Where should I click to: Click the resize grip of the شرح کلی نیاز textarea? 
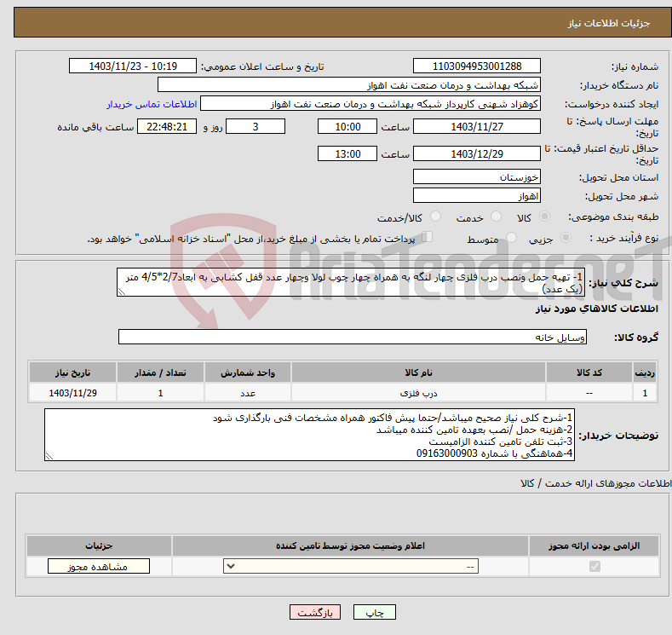click(122, 292)
